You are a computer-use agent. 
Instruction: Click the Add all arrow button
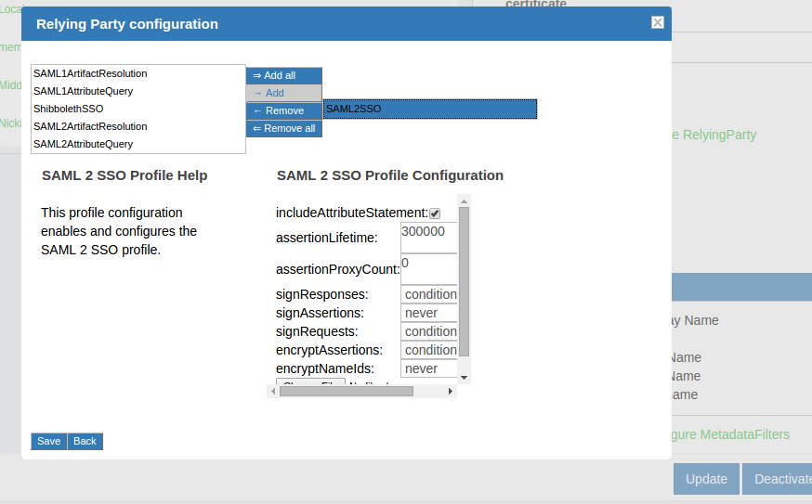283,75
